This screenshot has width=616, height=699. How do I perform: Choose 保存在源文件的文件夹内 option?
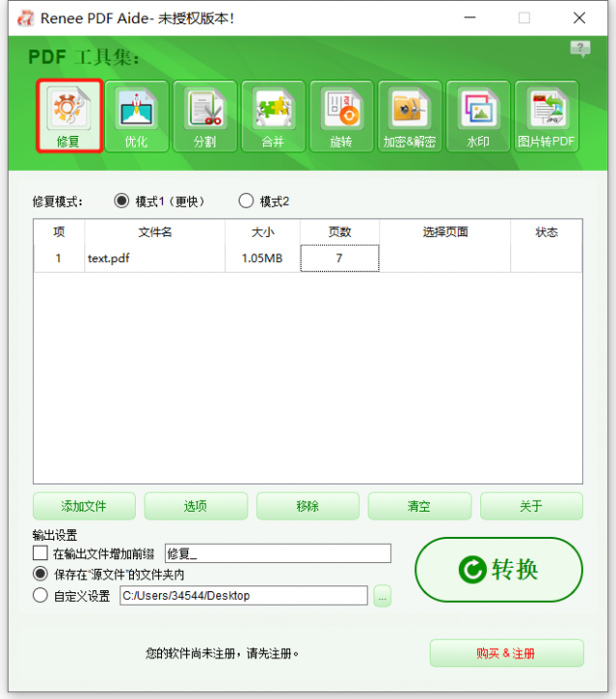(x=40, y=574)
